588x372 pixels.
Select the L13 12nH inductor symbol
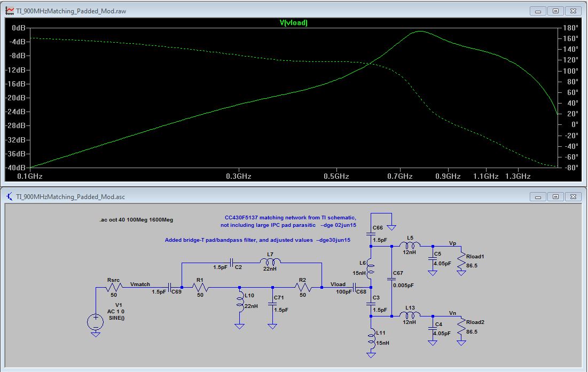tap(410, 315)
